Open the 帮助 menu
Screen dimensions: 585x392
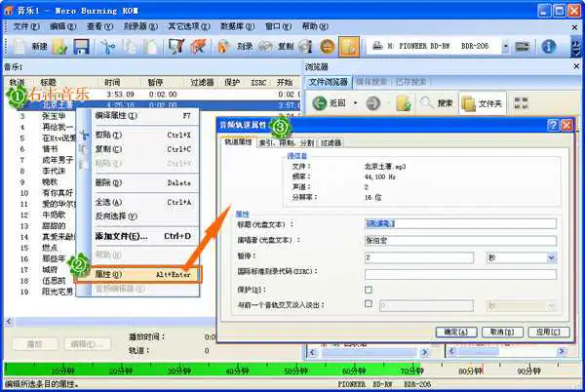[x=315, y=26]
